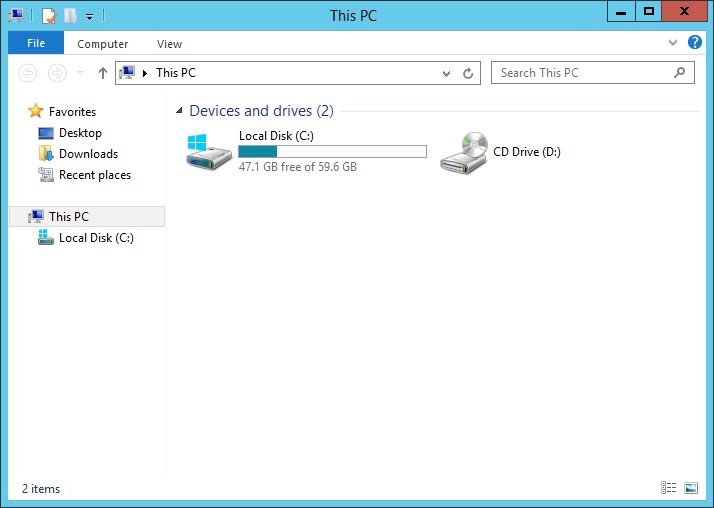Click the search magnifier icon
714x508 pixels.
[x=680, y=73]
